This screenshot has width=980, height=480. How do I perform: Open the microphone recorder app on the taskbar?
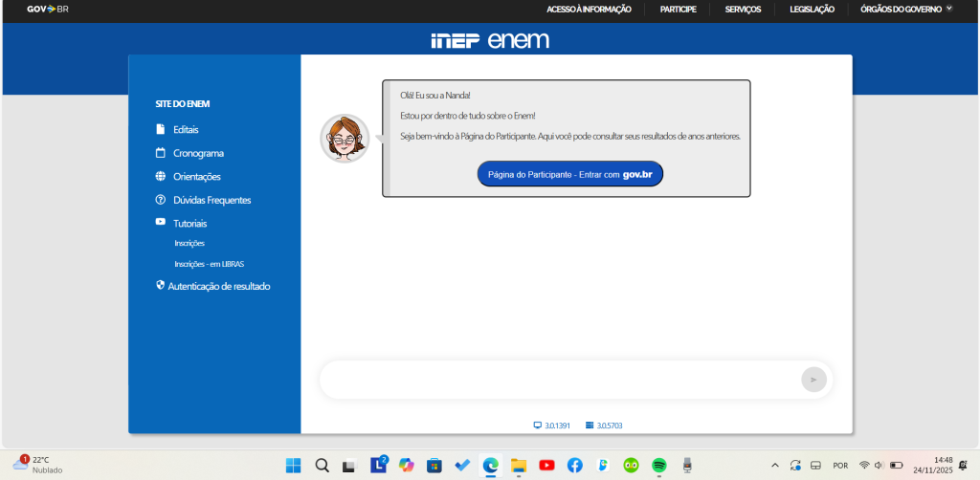(x=687, y=466)
